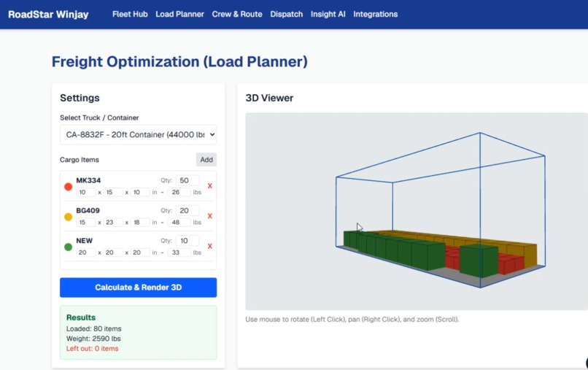Edit the BG409 quantity field
Image resolution: width=588 pixels, height=370 pixels.
(187, 210)
